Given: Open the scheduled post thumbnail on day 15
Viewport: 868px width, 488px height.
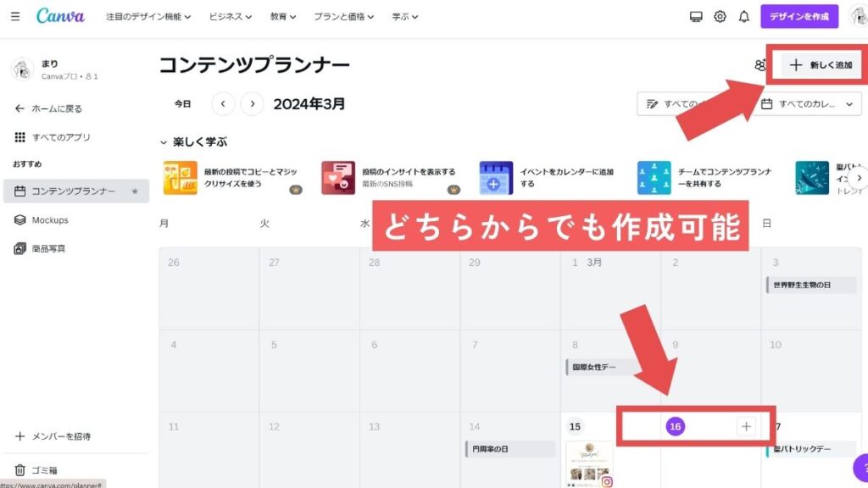Looking at the screenshot, I should click(590, 463).
